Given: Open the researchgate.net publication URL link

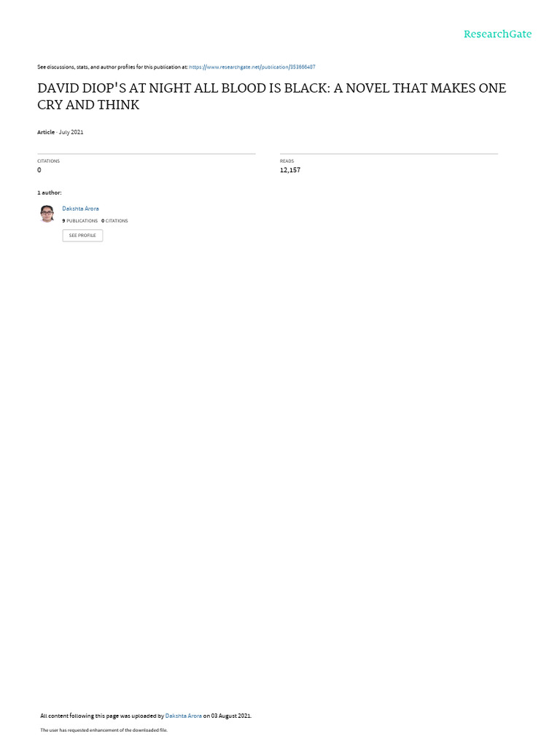Looking at the screenshot, I should (x=252, y=67).
